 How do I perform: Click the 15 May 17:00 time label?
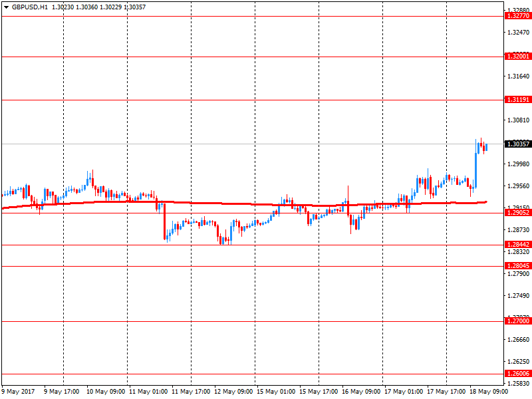[x=319, y=392]
